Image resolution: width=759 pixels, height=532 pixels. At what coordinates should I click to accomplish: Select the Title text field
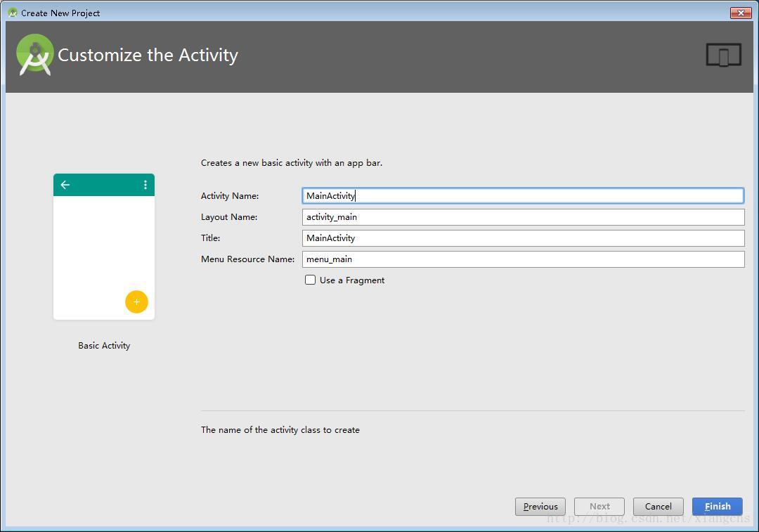coord(523,238)
